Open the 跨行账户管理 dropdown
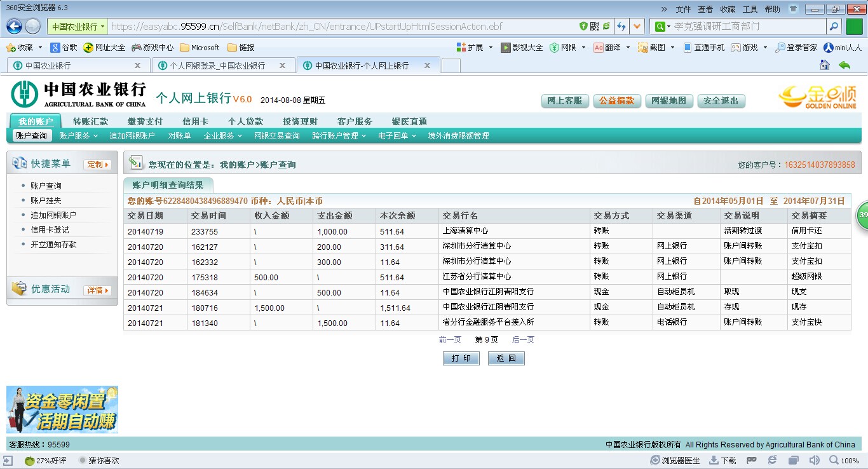868x469 pixels. tap(339, 135)
